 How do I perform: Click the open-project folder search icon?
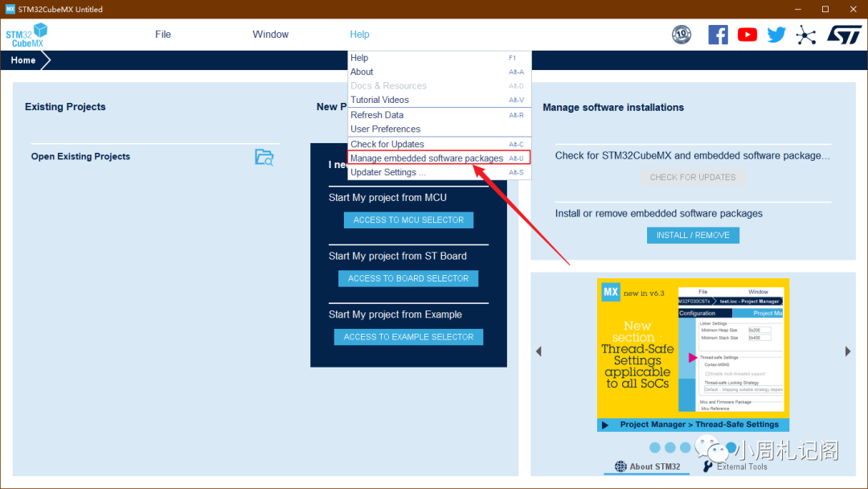tap(264, 158)
